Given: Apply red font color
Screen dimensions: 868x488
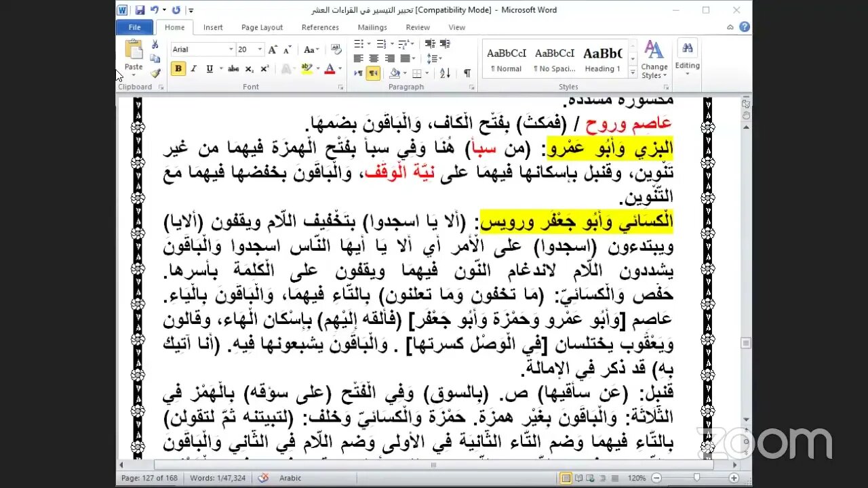Looking at the screenshot, I should click(x=330, y=68).
